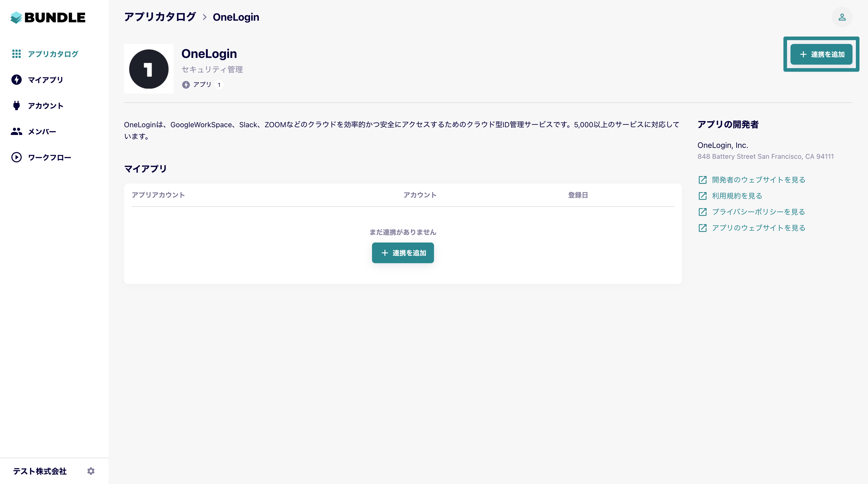Click the アプリの開発者 heading
Screen dimensions: 868x484
point(728,124)
